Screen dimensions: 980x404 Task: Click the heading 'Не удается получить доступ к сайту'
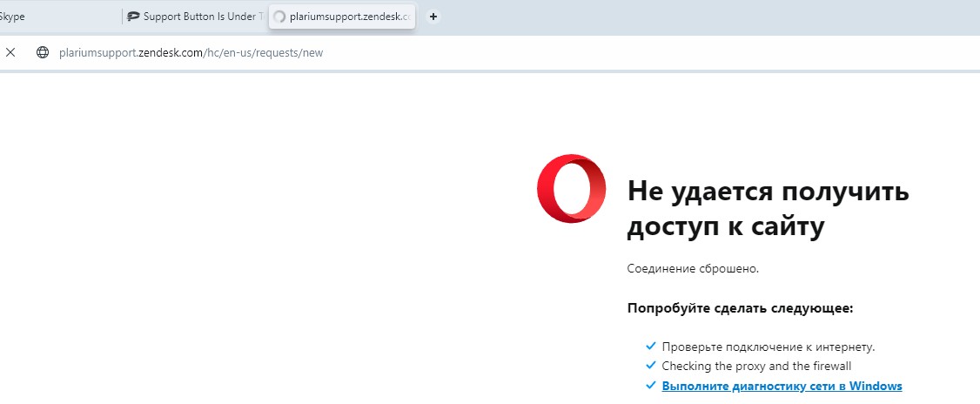[769, 209]
